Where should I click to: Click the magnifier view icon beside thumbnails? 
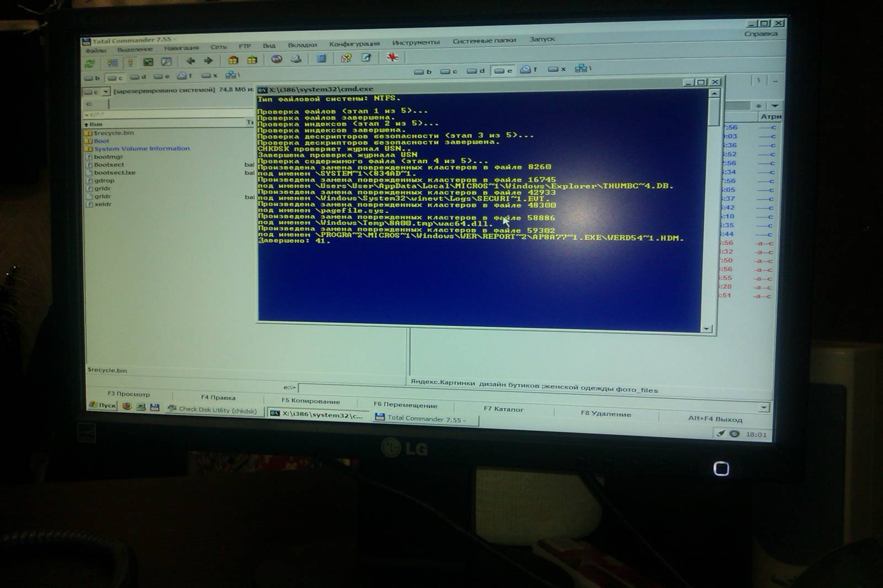point(166,62)
